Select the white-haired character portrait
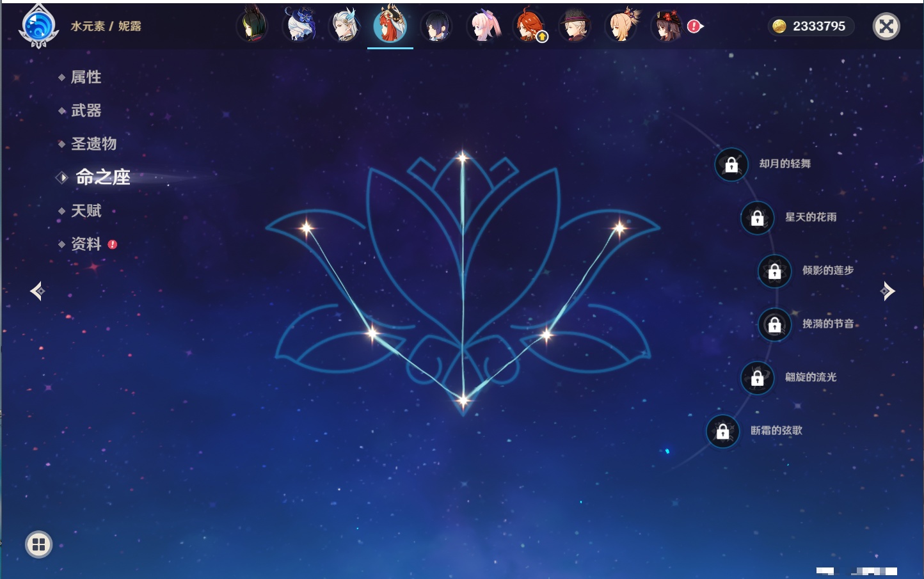The image size is (924, 579). point(345,26)
